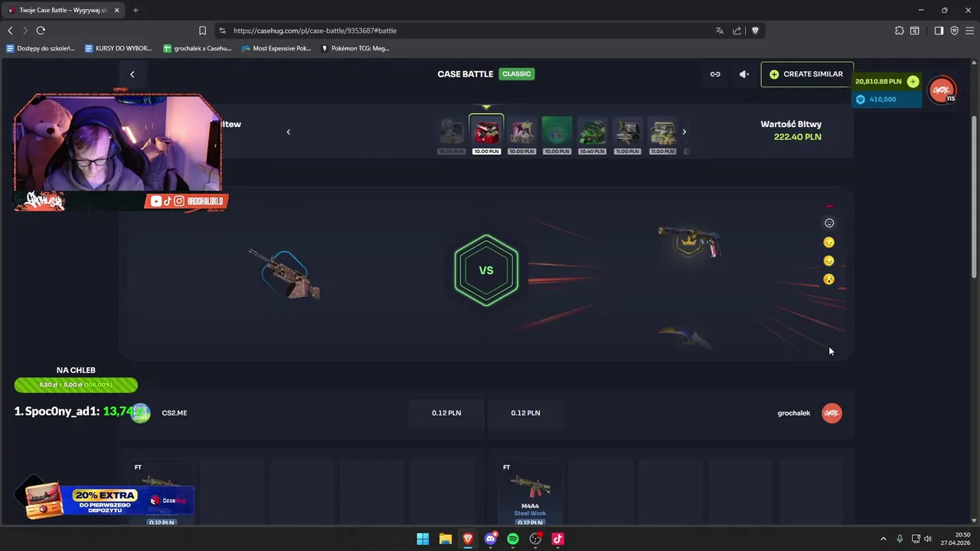This screenshot has height=551, width=980.
Task: Open grochalek player avatar
Action: tap(831, 413)
